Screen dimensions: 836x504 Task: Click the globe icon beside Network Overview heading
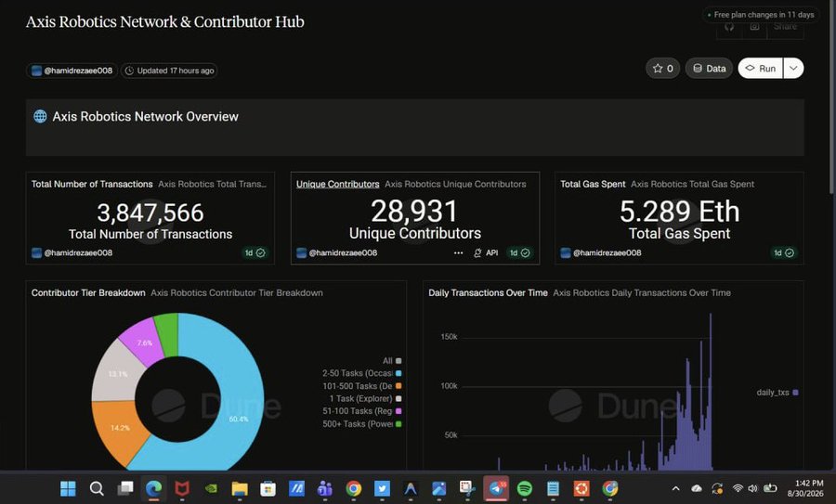[40, 116]
